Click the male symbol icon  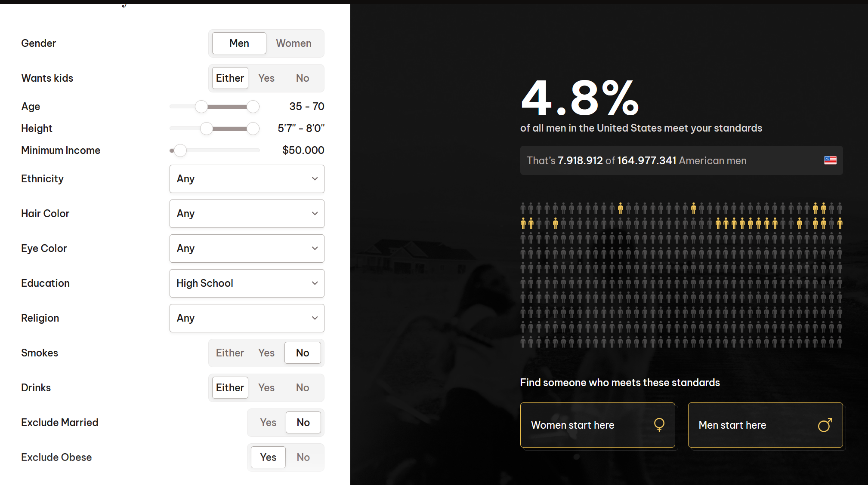(825, 425)
